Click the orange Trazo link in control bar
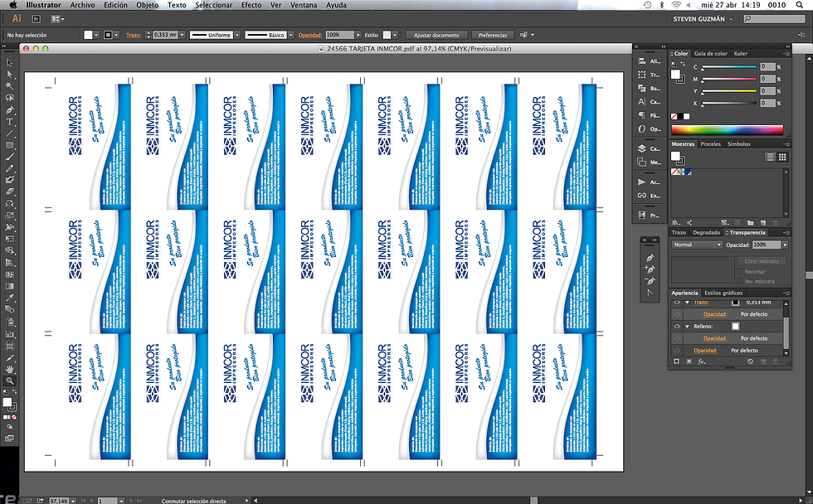813x504 pixels. click(134, 35)
